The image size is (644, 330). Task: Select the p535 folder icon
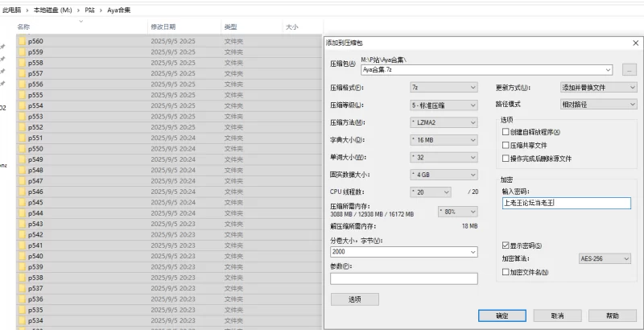point(22,310)
